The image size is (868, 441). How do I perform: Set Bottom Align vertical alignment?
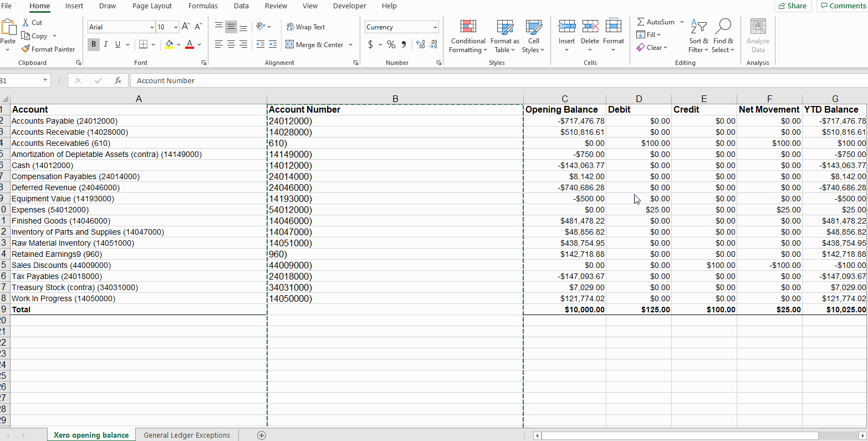pyautogui.click(x=243, y=27)
